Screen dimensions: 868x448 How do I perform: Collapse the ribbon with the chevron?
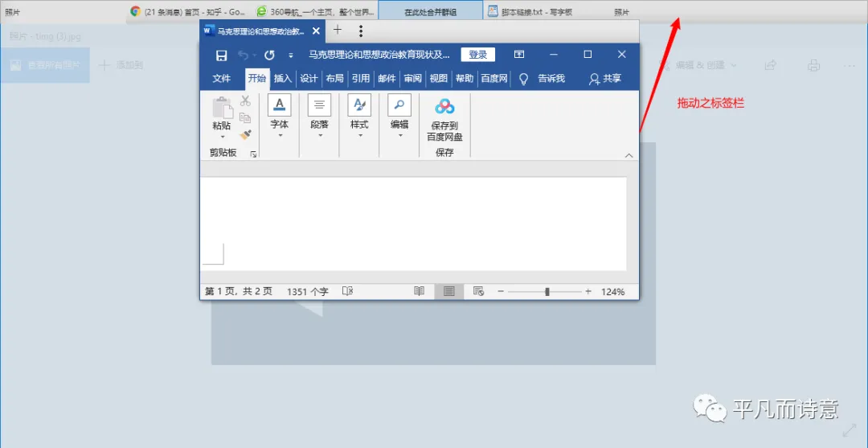pos(628,155)
